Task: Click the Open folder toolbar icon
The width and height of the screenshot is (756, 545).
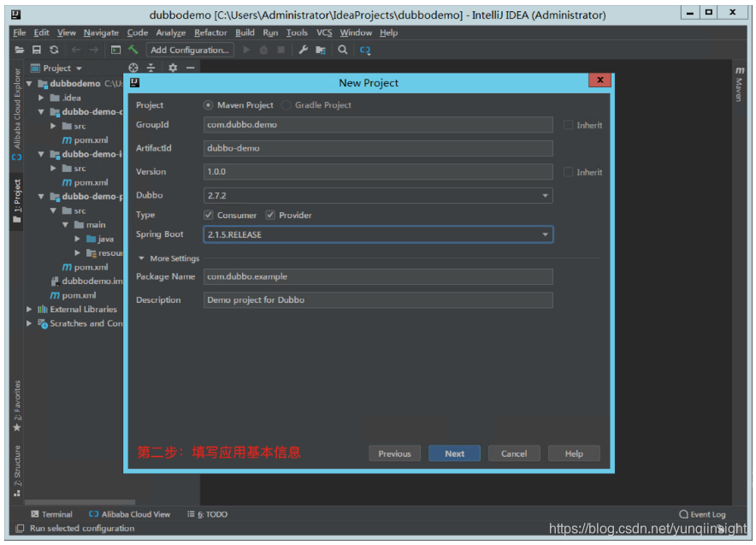Action: [x=20, y=50]
